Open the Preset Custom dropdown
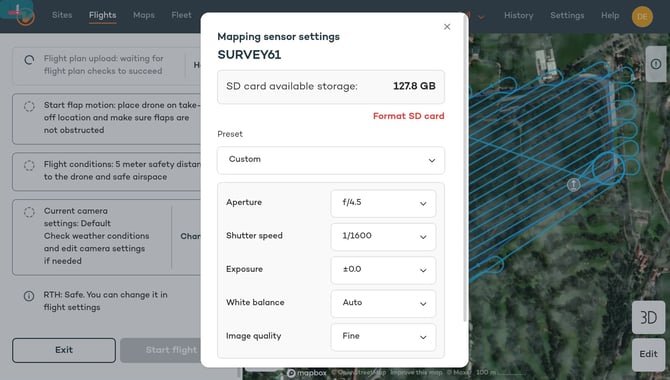This screenshot has width=670, height=380. pos(331,160)
